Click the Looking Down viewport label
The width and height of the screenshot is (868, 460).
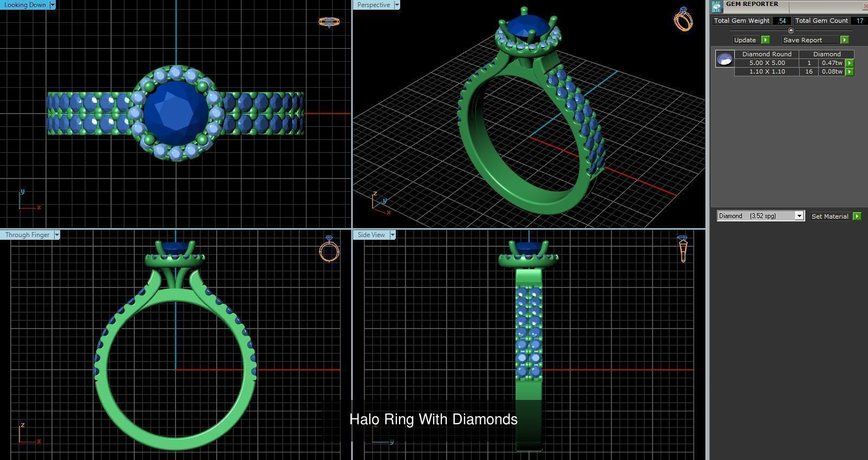[x=25, y=4]
